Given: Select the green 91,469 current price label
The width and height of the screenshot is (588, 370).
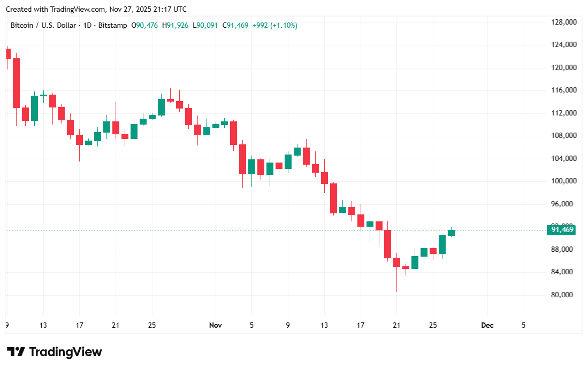Looking at the screenshot, I should [561, 230].
